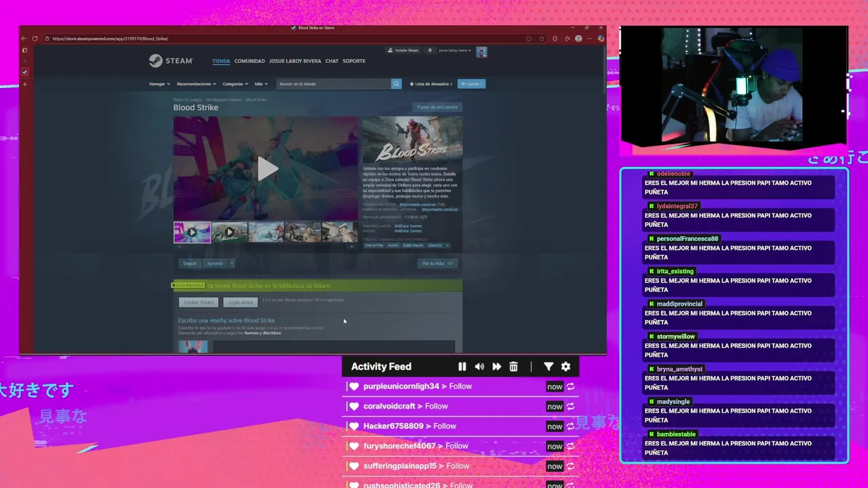Open Normas y directrices link
This screenshot has width=868, height=488.
[x=262, y=333]
